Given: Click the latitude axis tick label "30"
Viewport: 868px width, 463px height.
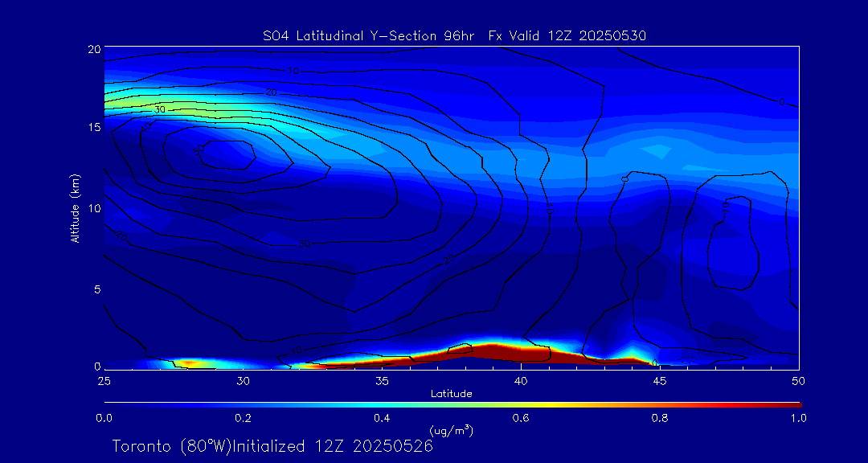Looking at the screenshot, I should click(x=243, y=381).
